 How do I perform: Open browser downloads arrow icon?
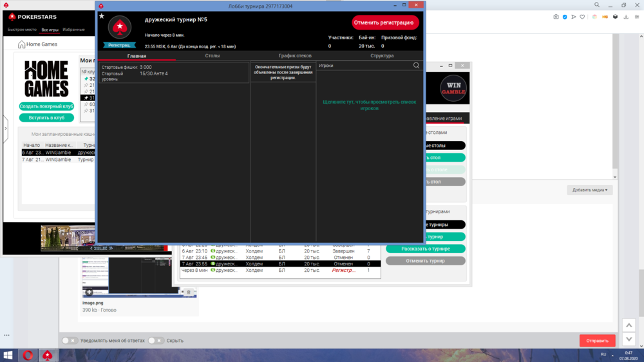[625, 17]
